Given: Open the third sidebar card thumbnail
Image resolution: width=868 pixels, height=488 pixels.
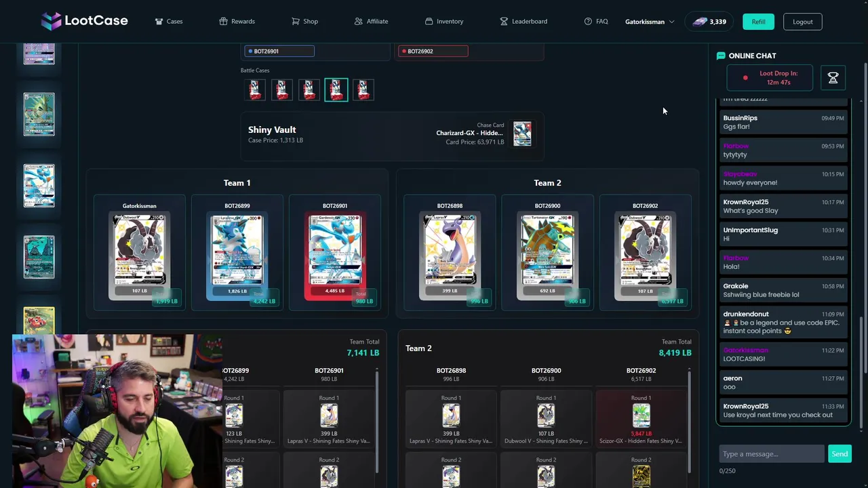Looking at the screenshot, I should coord(39,185).
